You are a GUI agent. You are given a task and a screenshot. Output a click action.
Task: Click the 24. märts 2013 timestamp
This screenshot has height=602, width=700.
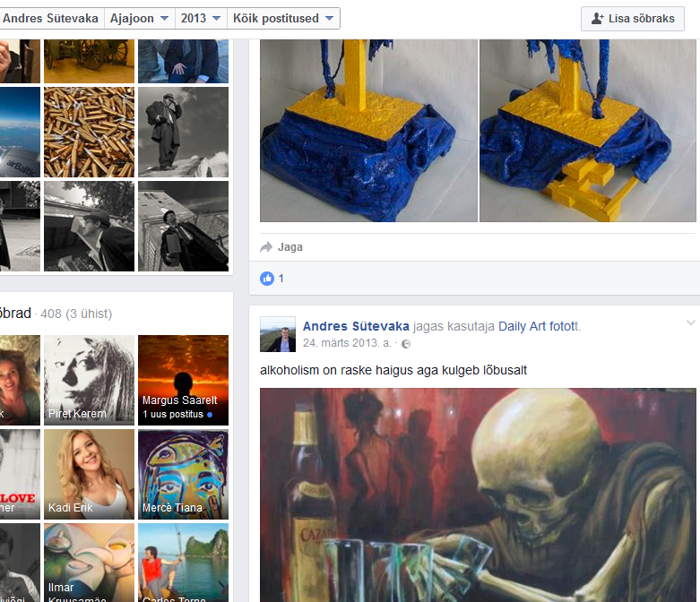[347, 343]
